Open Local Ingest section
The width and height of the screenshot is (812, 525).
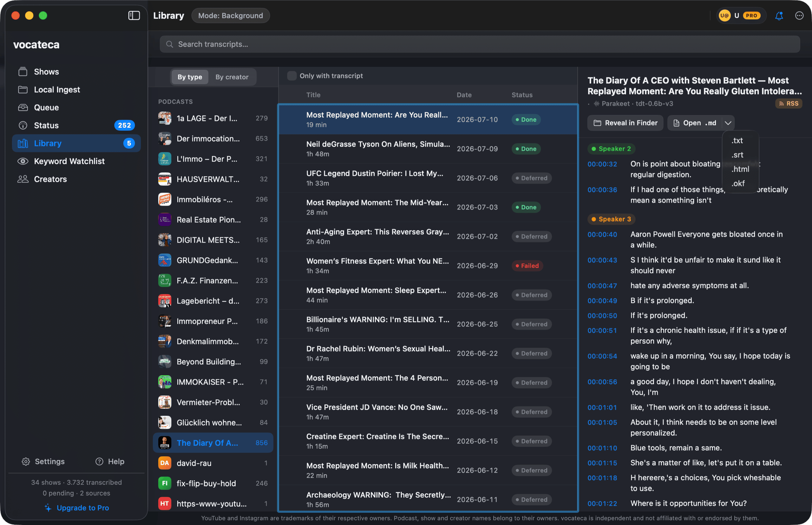(76, 90)
